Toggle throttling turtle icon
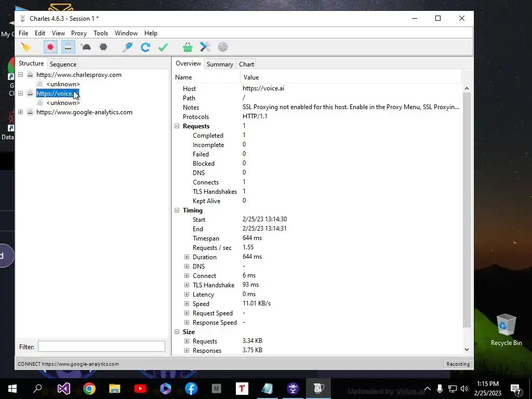This screenshot has width=532, height=399. pyautogui.click(x=86, y=47)
